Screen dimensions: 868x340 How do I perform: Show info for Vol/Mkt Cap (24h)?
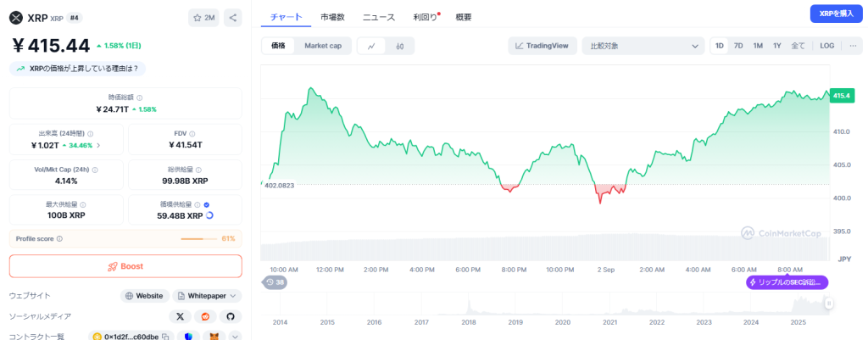(x=95, y=170)
